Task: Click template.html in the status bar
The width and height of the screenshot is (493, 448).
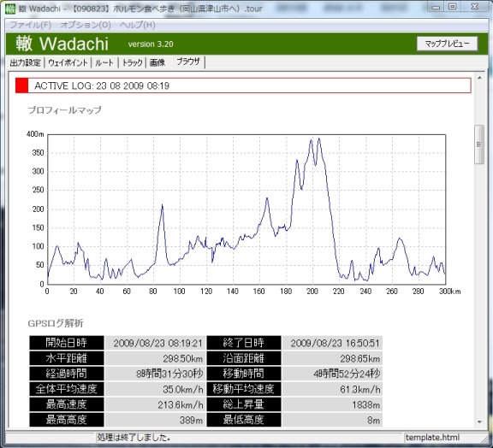Action: tap(432, 438)
